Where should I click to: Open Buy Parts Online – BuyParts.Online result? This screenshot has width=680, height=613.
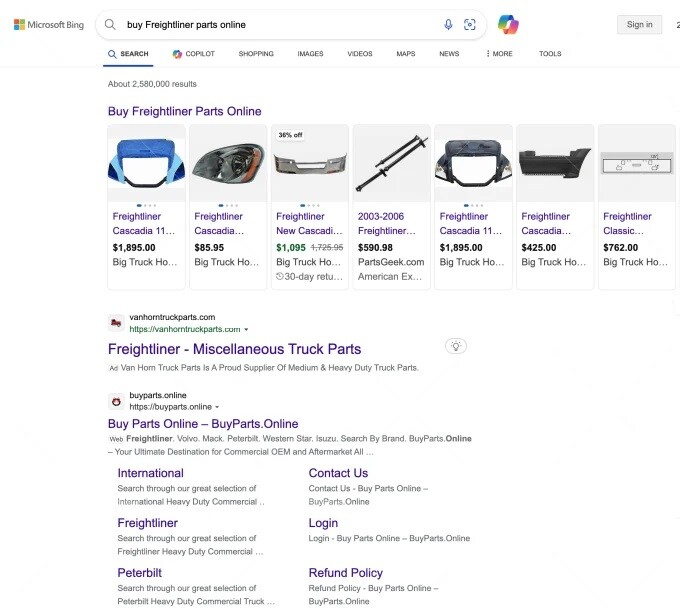tap(203, 424)
